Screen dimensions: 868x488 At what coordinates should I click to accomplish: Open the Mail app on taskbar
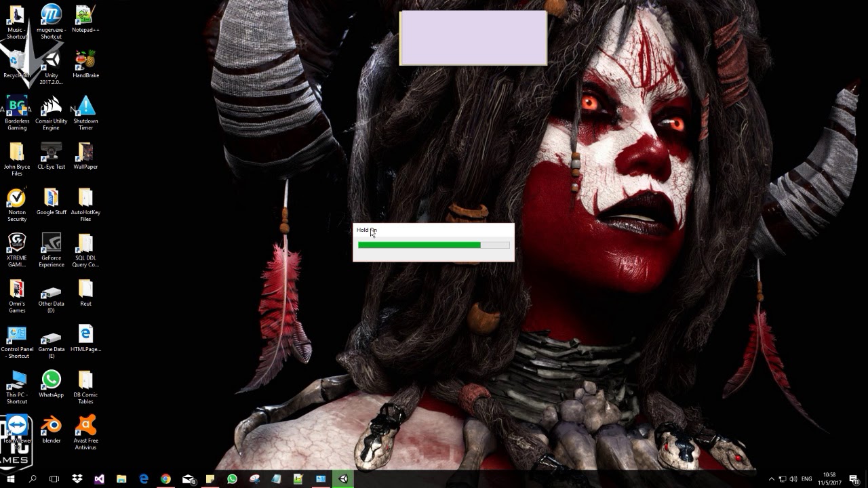tap(189, 479)
